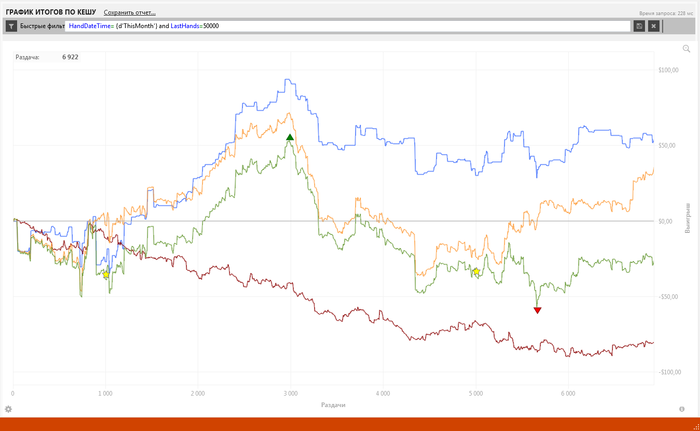This screenshot has width=700, height=431.
Task: Click the 'Раздачи' x-axis title
Action: [x=333, y=405]
